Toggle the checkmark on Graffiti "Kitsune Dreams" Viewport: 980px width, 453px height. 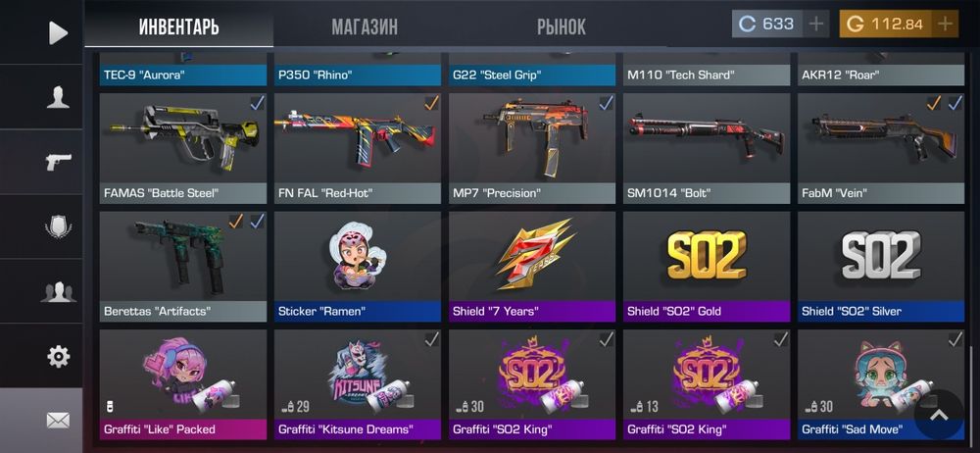pos(431,339)
